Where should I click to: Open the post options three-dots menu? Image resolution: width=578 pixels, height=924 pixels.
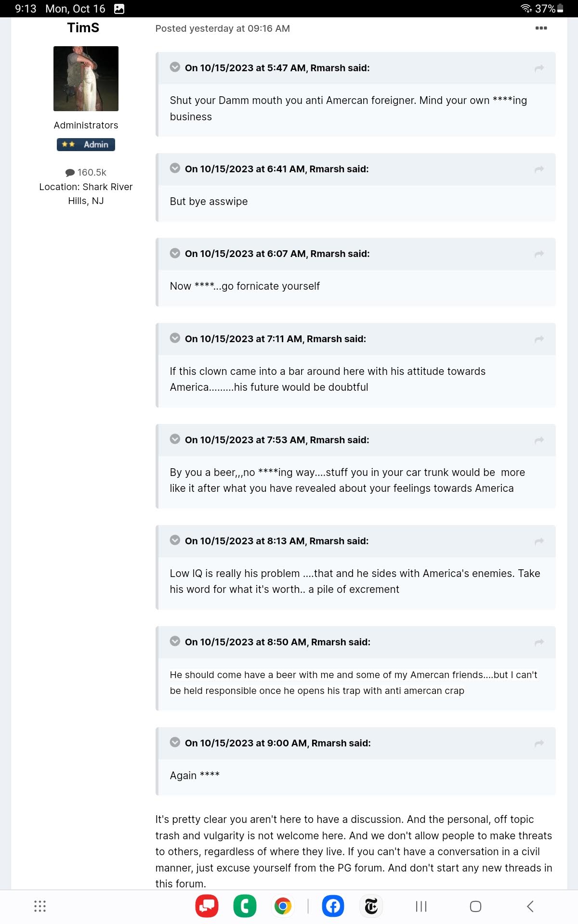pyautogui.click(x=541, y=28)
